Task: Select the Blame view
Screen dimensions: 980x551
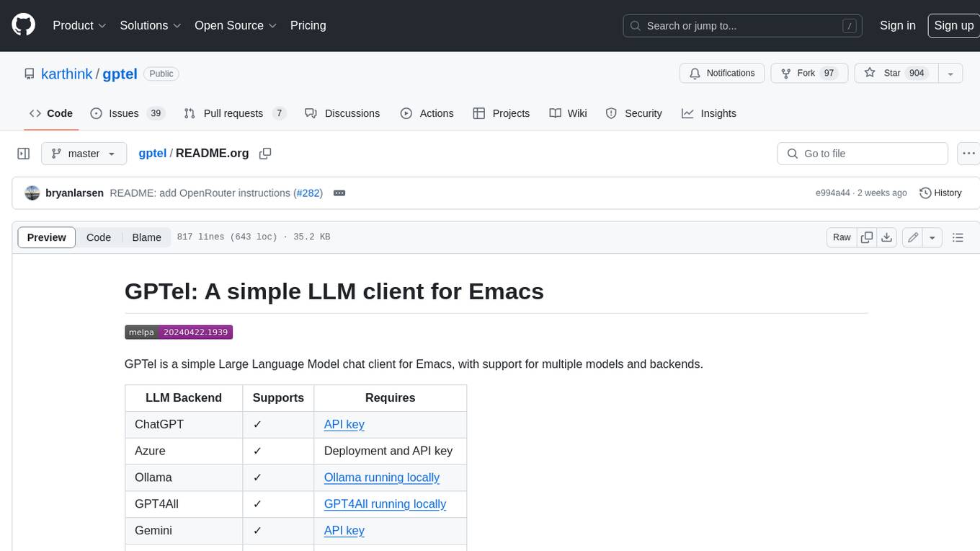Action: tap(146, 237)
